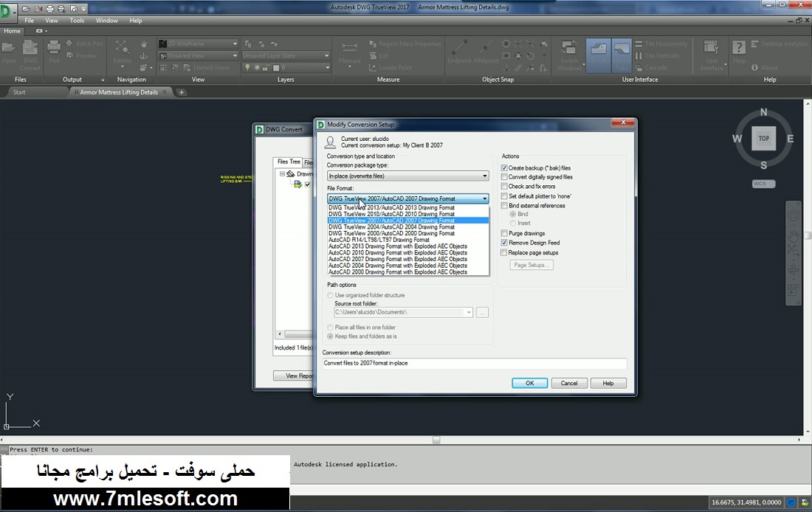
Task: Tick Bind external references checkbox
Action: click(504, 206)
